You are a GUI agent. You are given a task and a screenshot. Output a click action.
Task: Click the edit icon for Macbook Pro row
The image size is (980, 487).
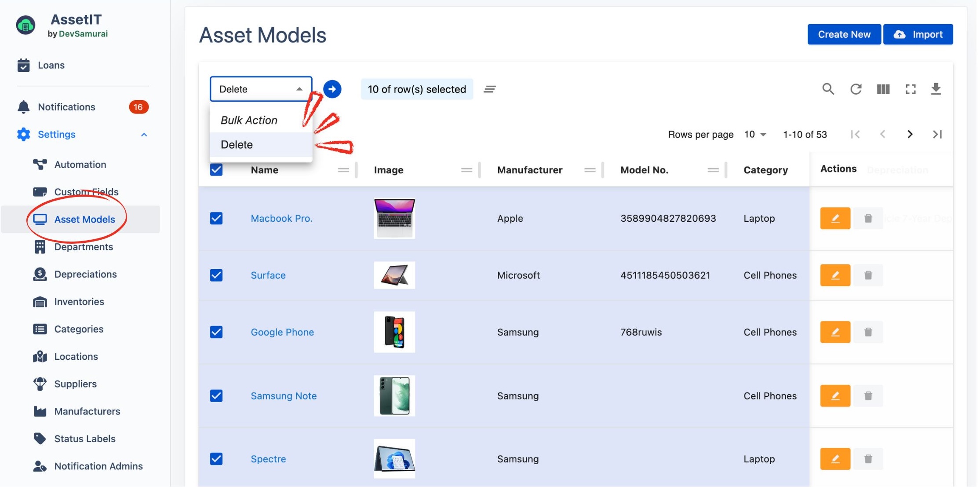(835, 218)
